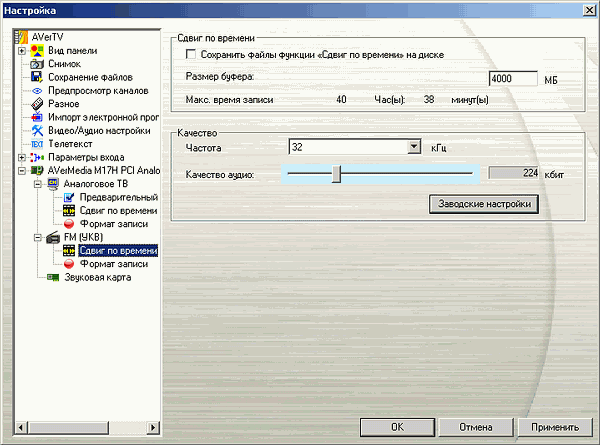The image size is (600, 445).
Task: Click the Звуковая карта sound card icon
Action: coord(53,277)
